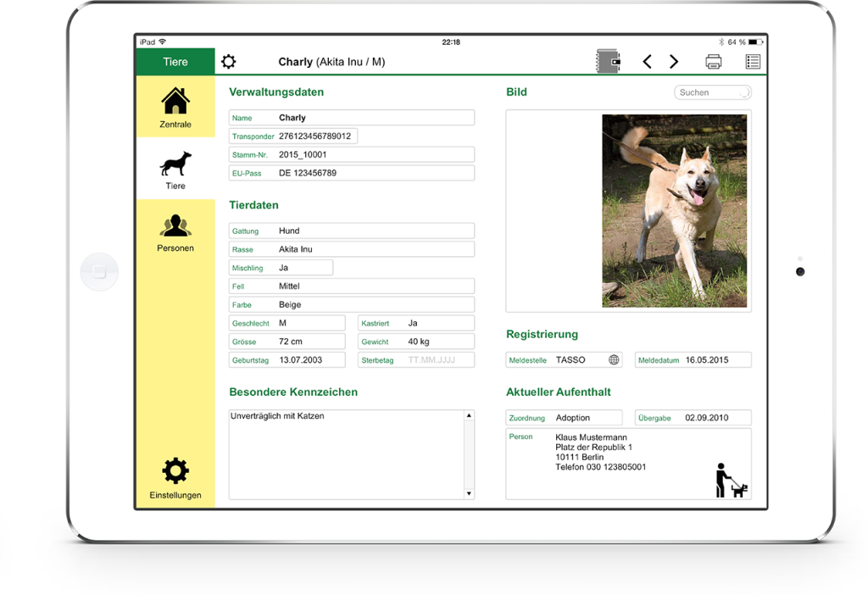
Task: Click Wi-Fi icon in status bar
Action: tap(162, 42)
